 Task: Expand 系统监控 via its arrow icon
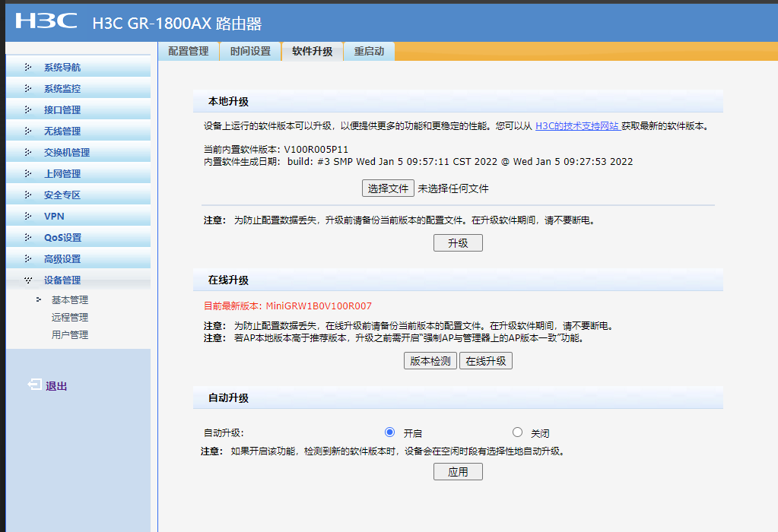tap(28, 88)
